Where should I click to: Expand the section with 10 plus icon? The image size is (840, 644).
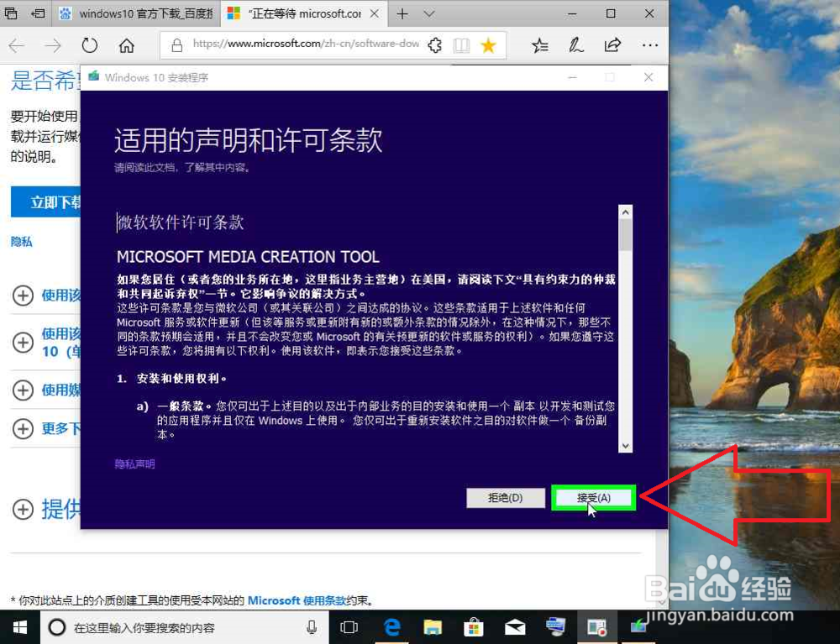(x=23, y=343)
